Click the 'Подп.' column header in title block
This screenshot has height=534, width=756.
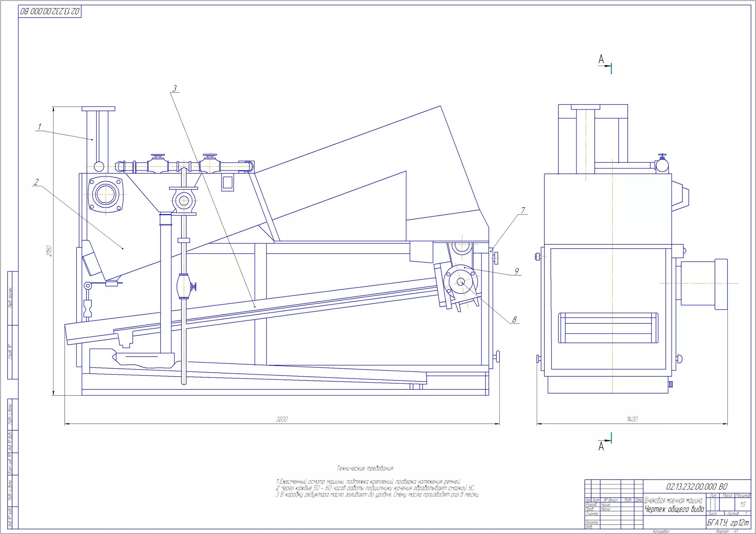[x=628, y=500]
